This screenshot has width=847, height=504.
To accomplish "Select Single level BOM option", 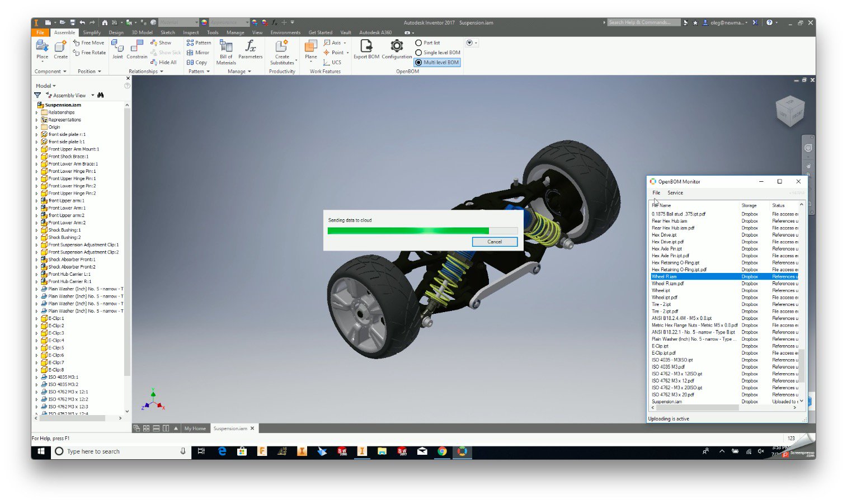I will (x=420, y=52).
